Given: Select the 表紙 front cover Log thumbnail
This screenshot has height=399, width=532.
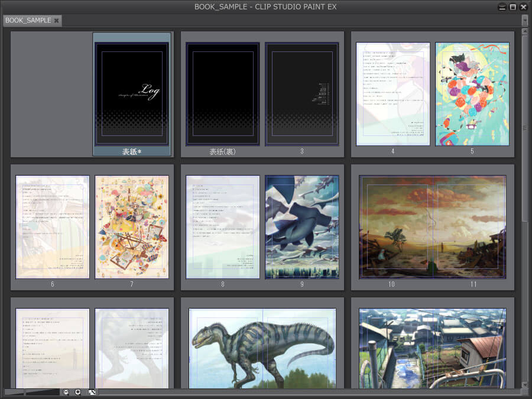Looking at the screenshot, I should tap(132, 93).
